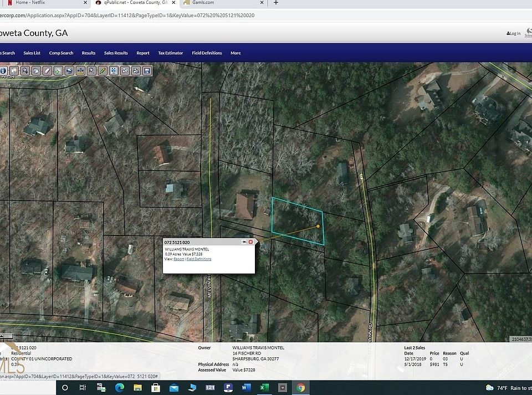Open Field Definitions link in popup

tap(198, 259)
